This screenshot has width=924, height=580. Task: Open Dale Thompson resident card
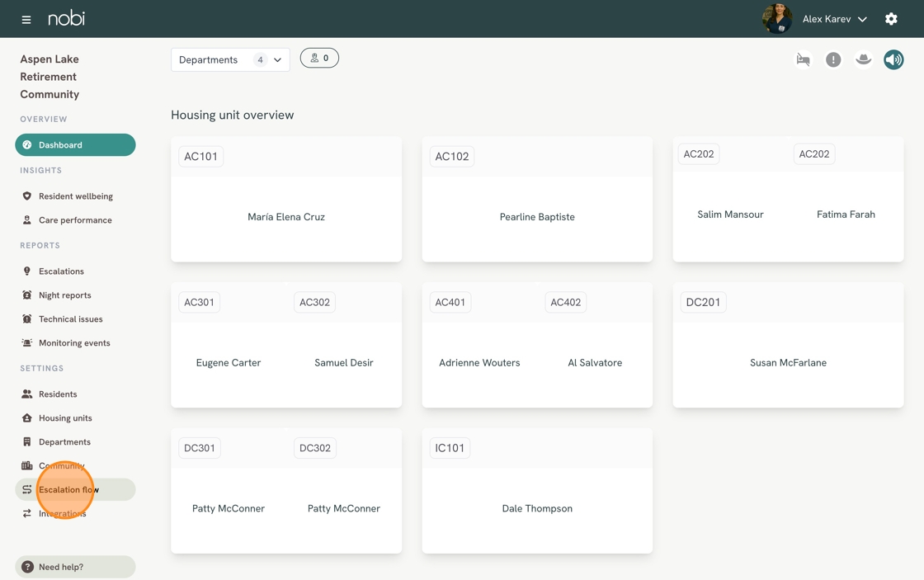[x=537, y=491]
